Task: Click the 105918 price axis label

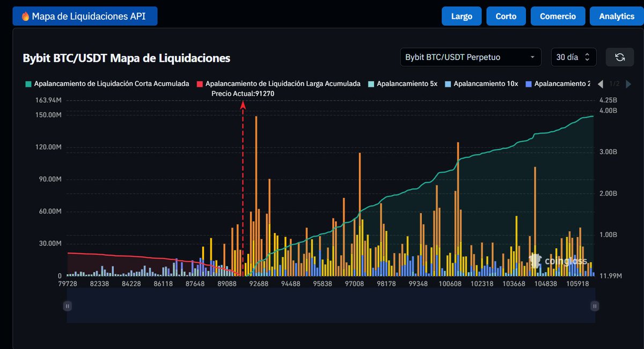Action: [579, 284]
